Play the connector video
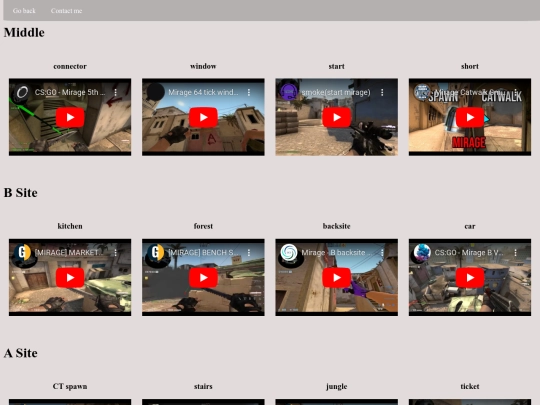 [70, 117]
